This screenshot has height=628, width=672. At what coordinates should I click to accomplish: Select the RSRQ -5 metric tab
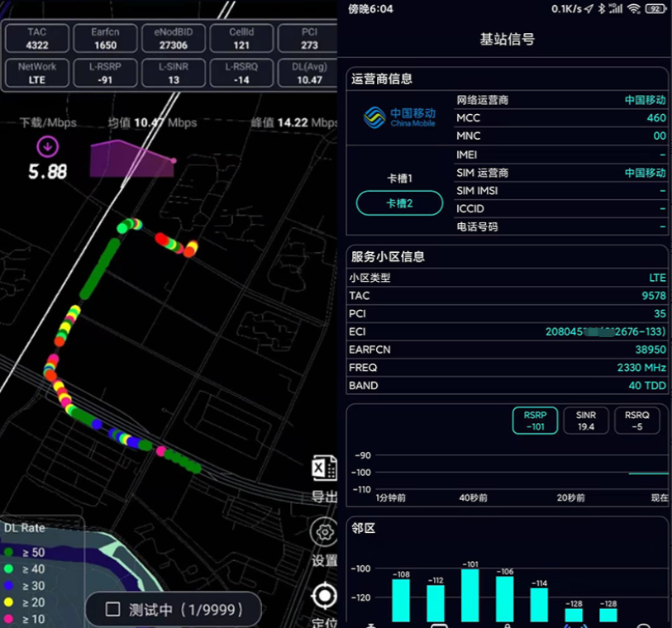click(636, 421)
